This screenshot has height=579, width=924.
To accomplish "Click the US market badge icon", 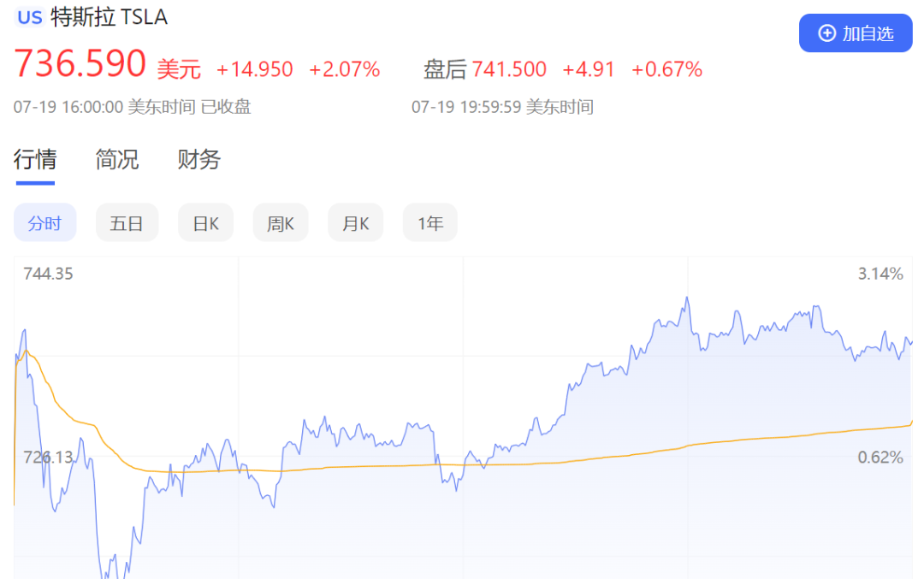I will tap(30, 17).
